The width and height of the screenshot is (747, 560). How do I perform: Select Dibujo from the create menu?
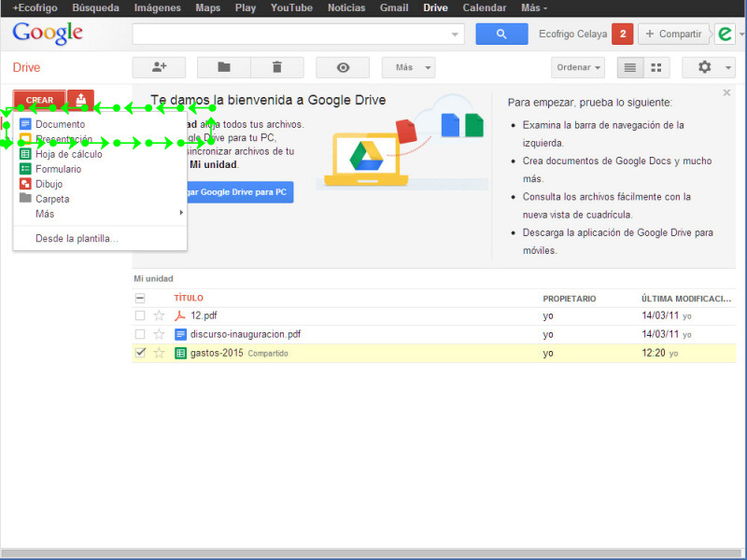point(100,183)
